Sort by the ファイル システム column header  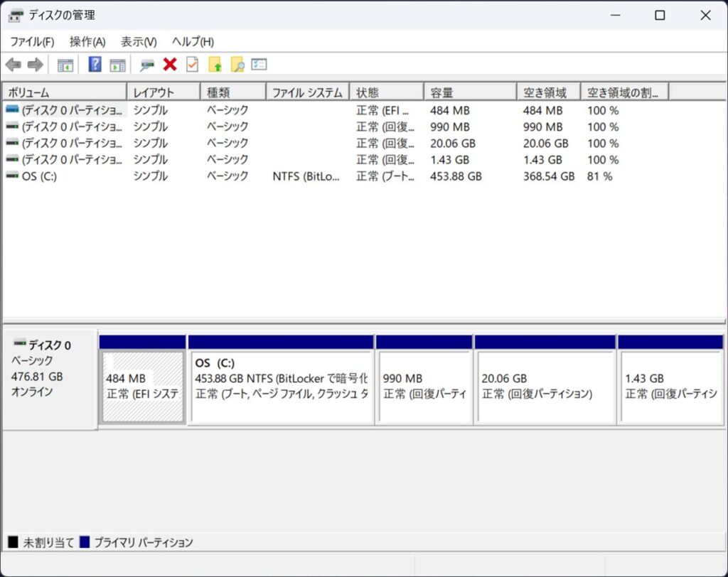(x=307, y=92)
